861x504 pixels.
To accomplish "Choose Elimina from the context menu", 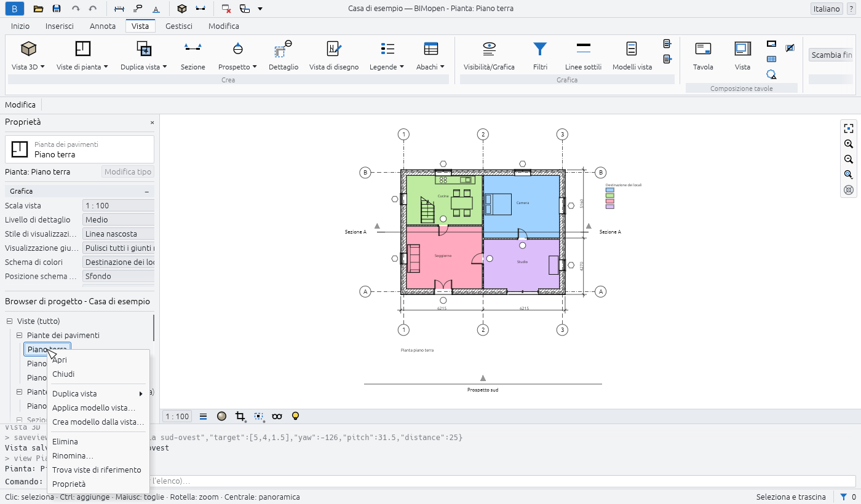I will [98, 442].
